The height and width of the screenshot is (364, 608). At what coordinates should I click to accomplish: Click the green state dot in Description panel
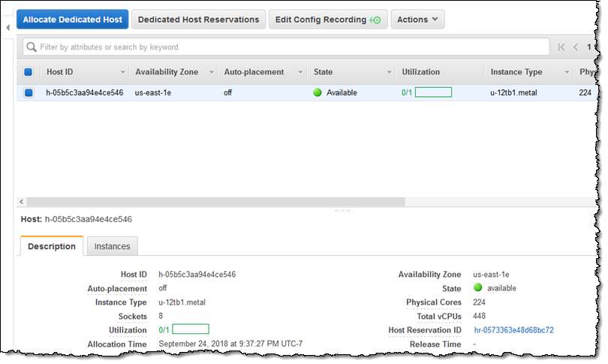pyautogui.click(x=477, y=288)
